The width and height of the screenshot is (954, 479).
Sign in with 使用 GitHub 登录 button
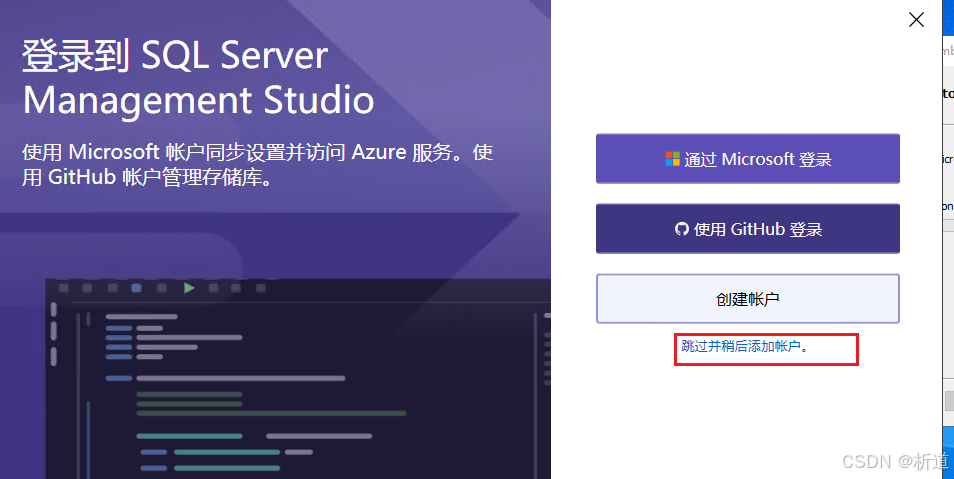pos(747,229)
